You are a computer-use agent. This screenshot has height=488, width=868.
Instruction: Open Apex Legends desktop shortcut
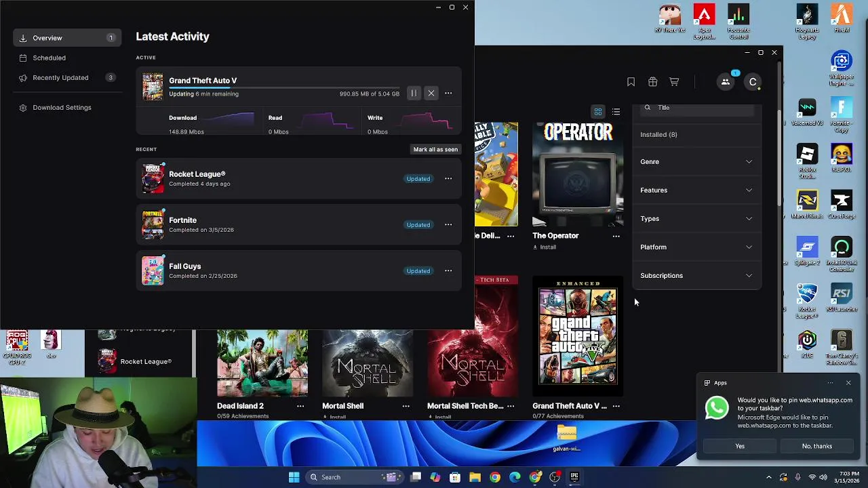pyautogui.click(x=704, y=22)
